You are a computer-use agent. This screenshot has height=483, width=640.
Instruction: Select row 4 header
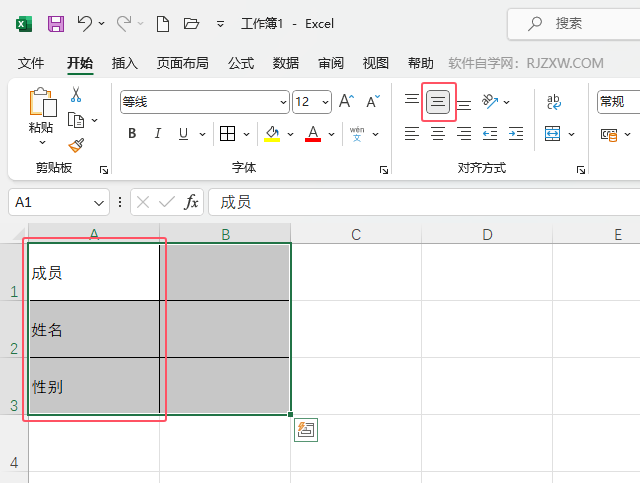(14, 443)
